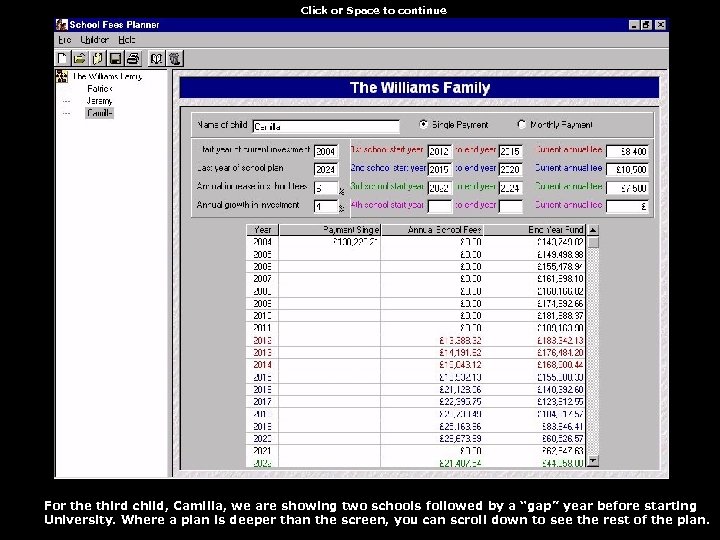
Task: Click the 2021 year cell in the table
Action: [263, 450]
